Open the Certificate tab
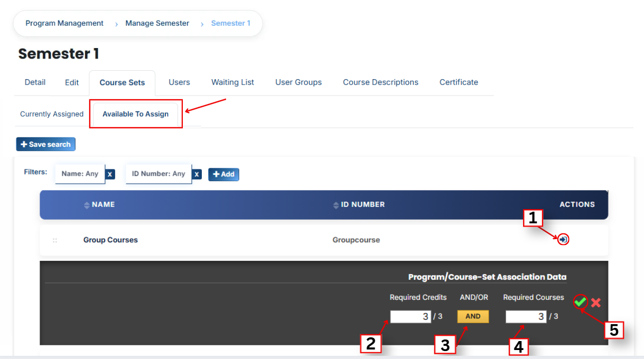 pos(459,82)
